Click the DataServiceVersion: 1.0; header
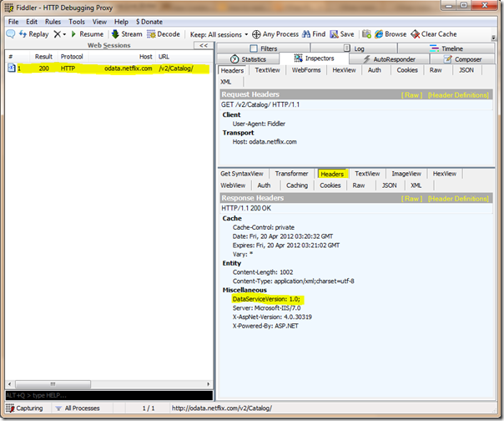 (x=266, y=299)
